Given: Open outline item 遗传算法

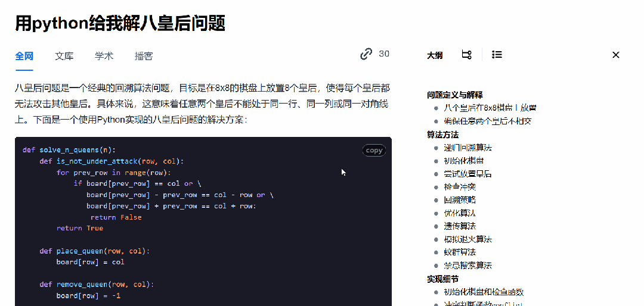Looking at the screenshot, I should (x=460, y=226).
